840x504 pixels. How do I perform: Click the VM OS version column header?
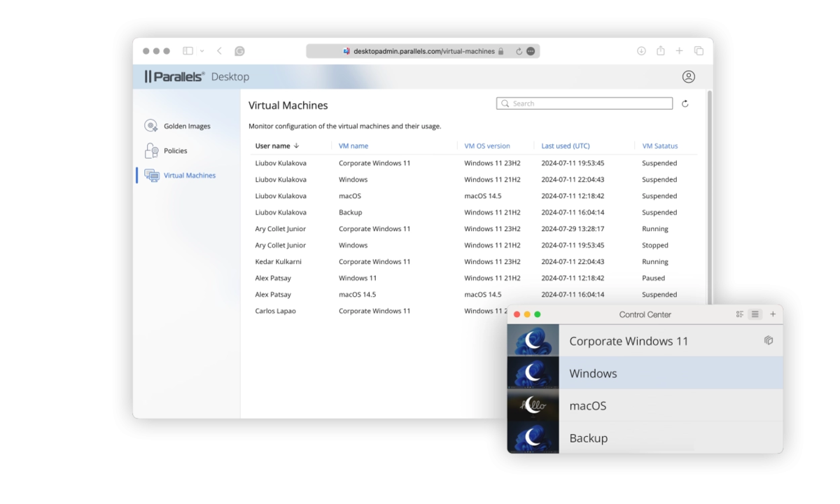tap(486, 146)
